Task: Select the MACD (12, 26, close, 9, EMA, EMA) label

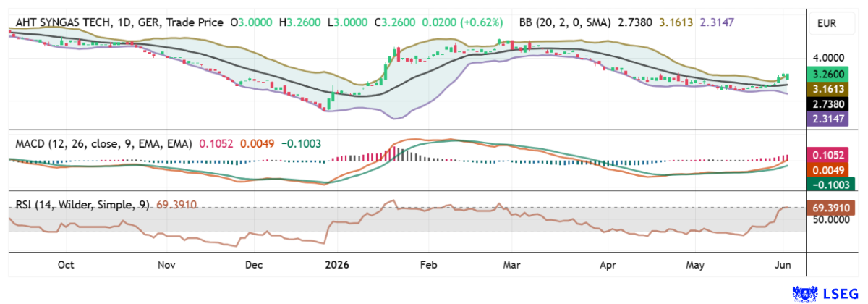Action: [x=103, y=144]
